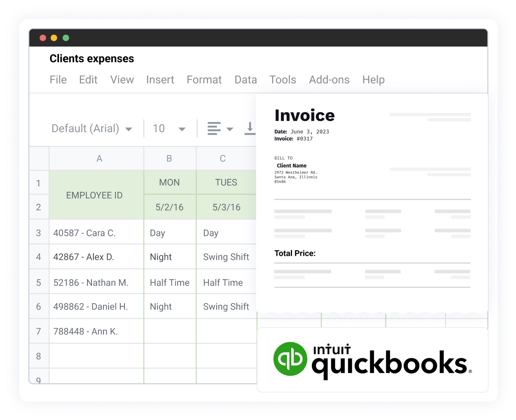Select row 1 header
Screen dimensions: 516x420
tap(39, 183)
